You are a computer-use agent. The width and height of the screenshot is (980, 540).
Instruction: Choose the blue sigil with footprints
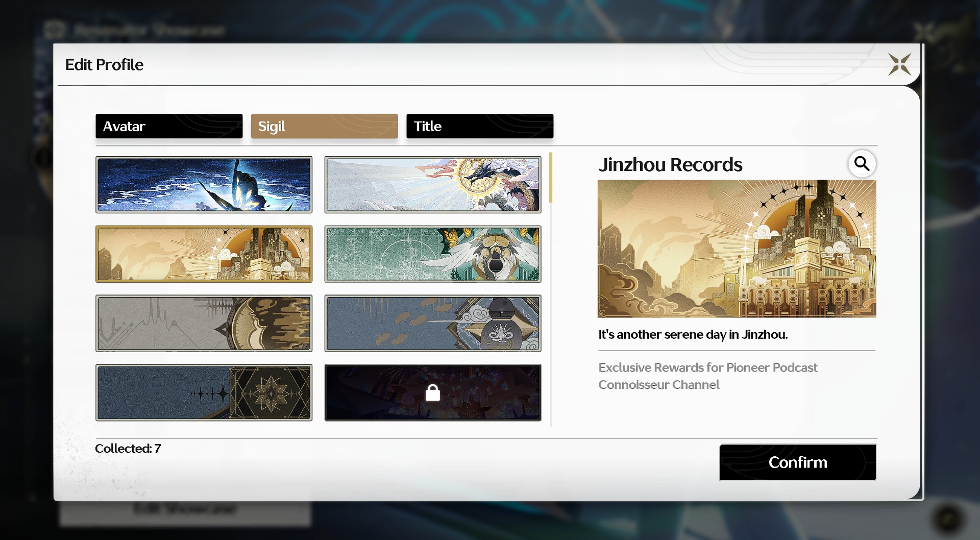(433, 324)
